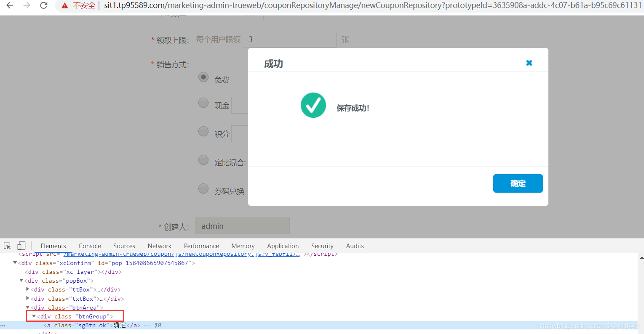The image size is (644, 334).
Task: Click the 创建人 admin input field
Action: tap(243, 226)
